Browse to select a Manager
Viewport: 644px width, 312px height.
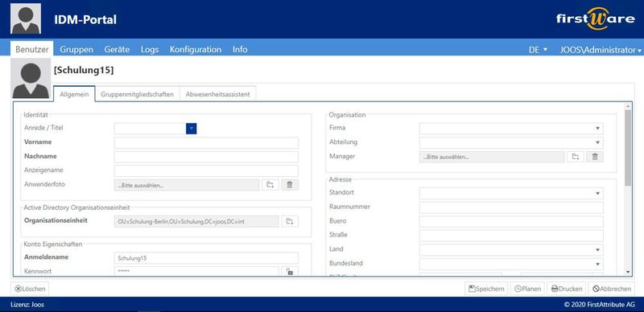(576, 157)
